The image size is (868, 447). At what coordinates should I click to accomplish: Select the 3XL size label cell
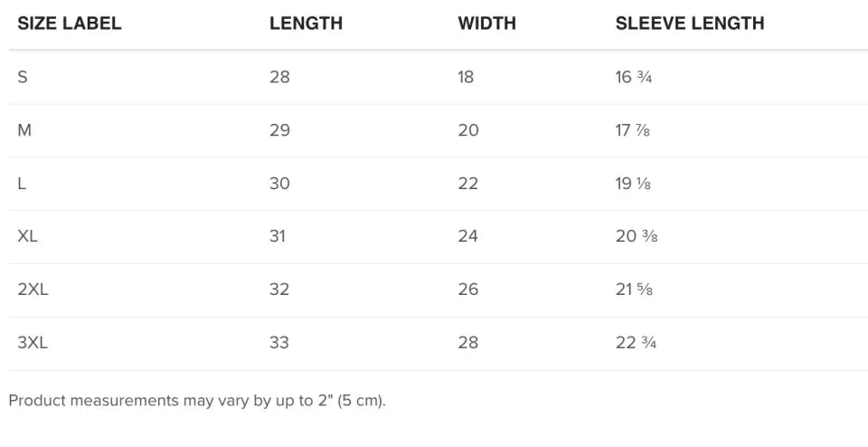[x=33, y=343]
